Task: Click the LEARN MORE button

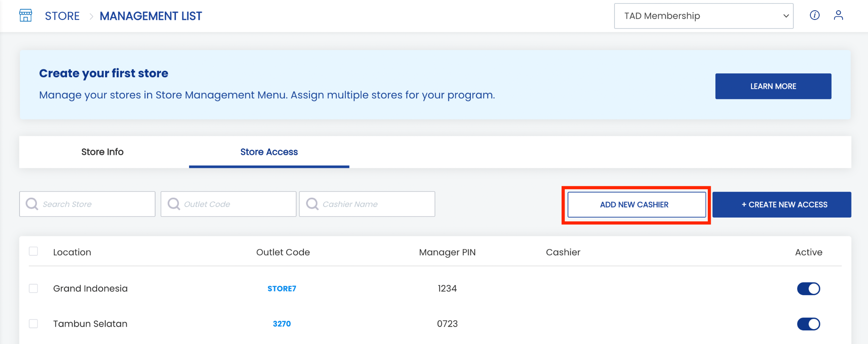Action: point(773,86)
